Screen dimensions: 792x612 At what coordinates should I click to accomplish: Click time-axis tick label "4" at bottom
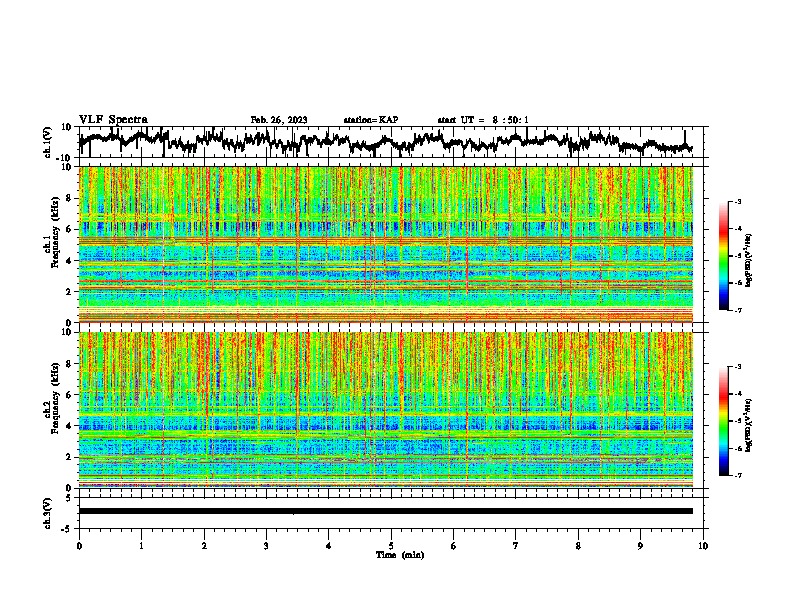click(x=329, y=546)
